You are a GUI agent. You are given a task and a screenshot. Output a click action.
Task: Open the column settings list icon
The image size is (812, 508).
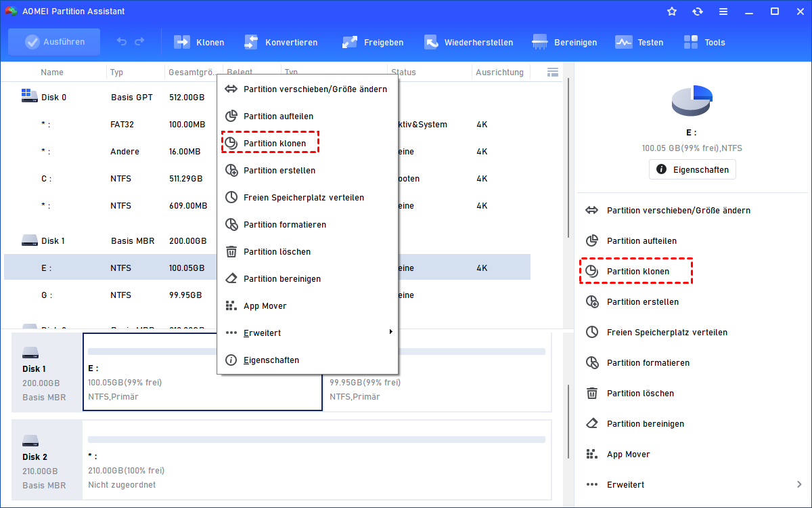pos(553,72)
